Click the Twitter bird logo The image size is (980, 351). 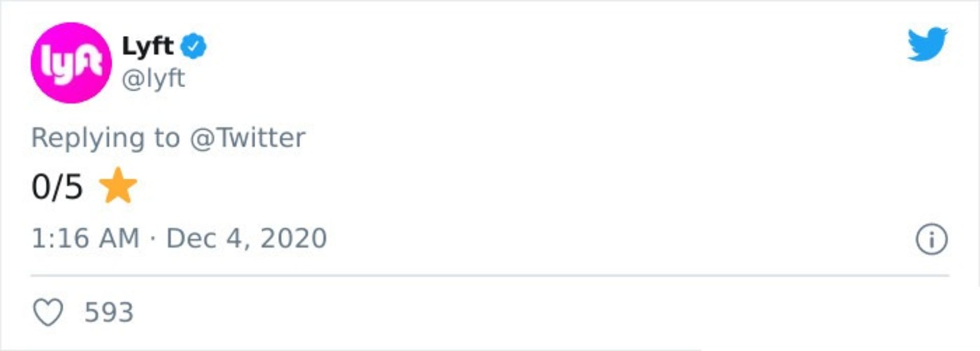pos(927,44)
